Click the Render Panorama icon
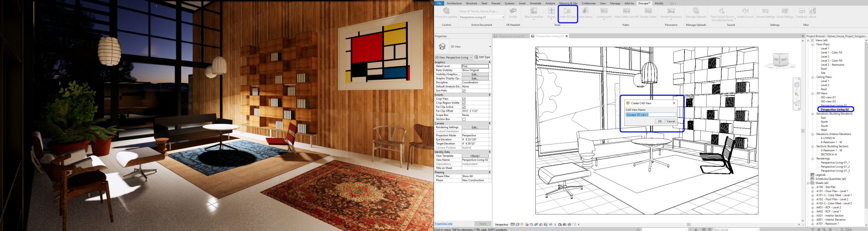 point(671,11)
